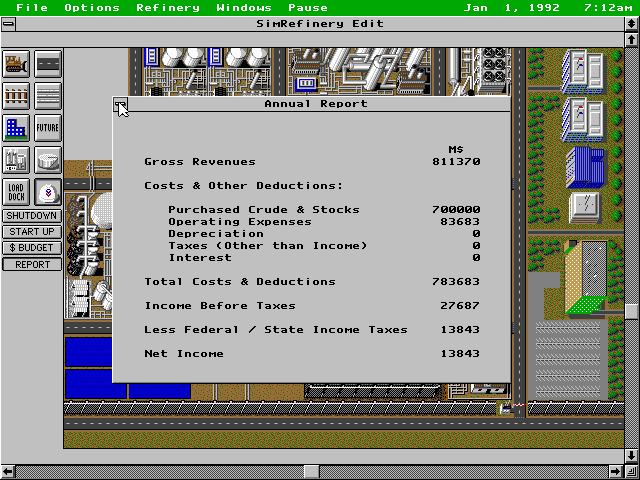
Task: Click the hard hat icon
Action: (x=48, y=192)
